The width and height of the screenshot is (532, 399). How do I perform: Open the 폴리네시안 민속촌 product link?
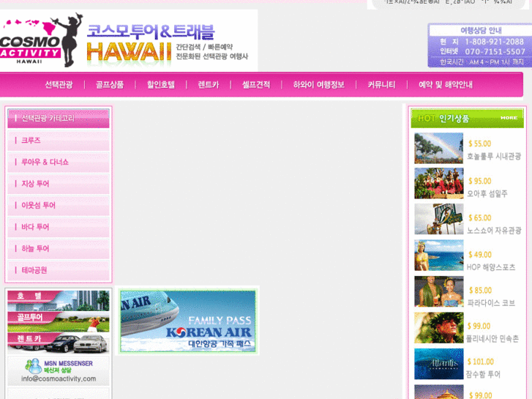pos(492,338)
